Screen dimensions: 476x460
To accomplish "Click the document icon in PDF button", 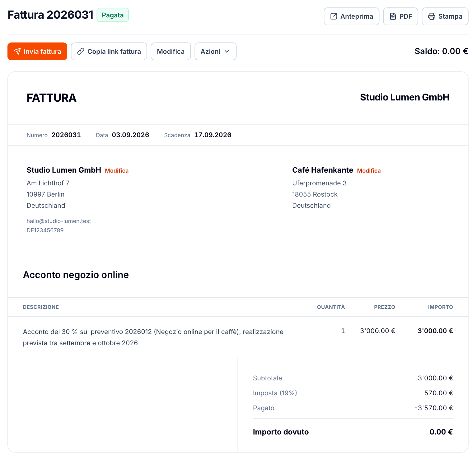I will coord(393,16).
